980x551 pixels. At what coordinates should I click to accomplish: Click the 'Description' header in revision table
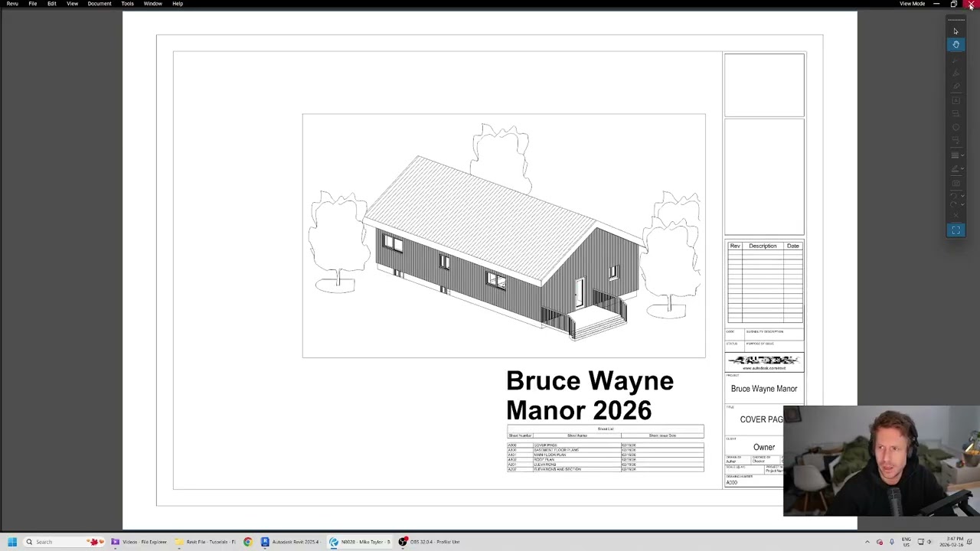[x=763, y=246]
